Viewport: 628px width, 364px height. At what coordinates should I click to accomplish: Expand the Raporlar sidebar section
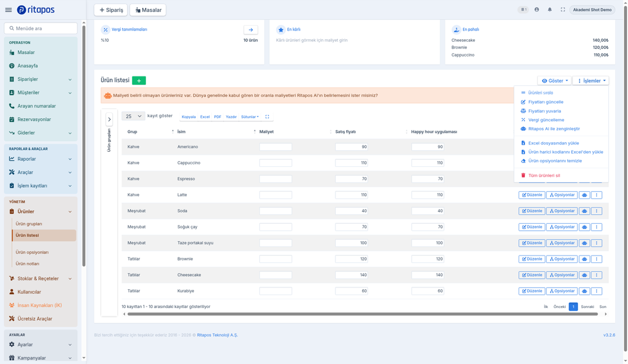click(x=41, y=159)
